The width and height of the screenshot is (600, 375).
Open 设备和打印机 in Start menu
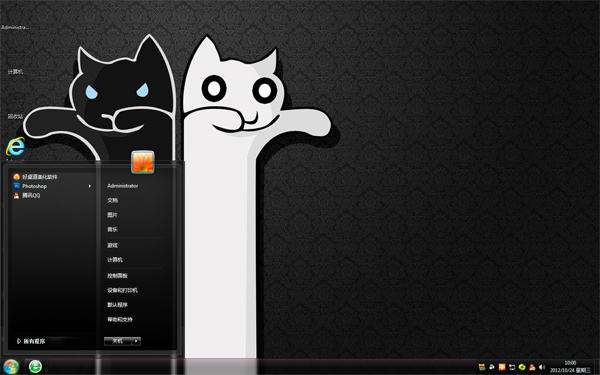122,290
